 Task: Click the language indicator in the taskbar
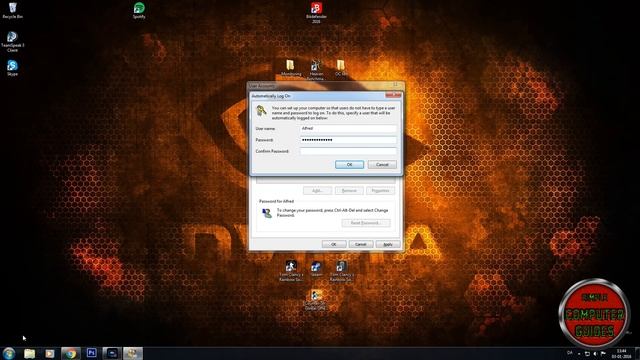click(x=570, y=353)
